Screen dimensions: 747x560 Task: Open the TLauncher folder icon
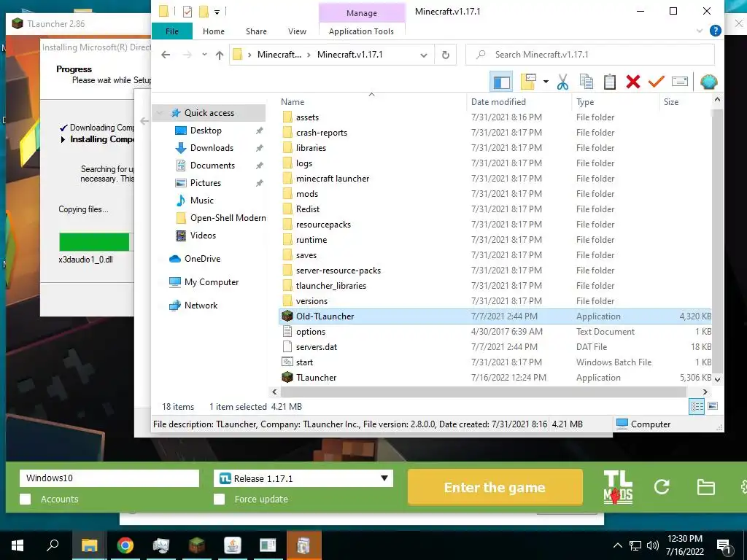click(705, 487)
